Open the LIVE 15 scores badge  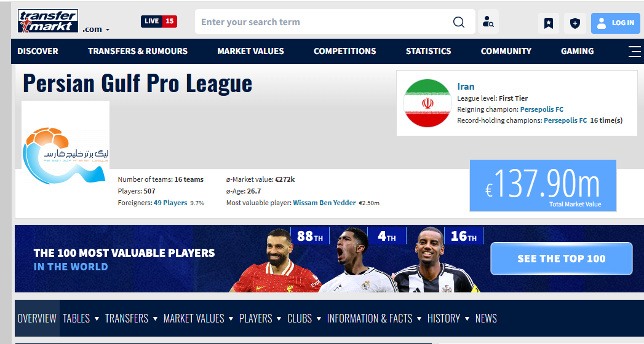[159, 21]
